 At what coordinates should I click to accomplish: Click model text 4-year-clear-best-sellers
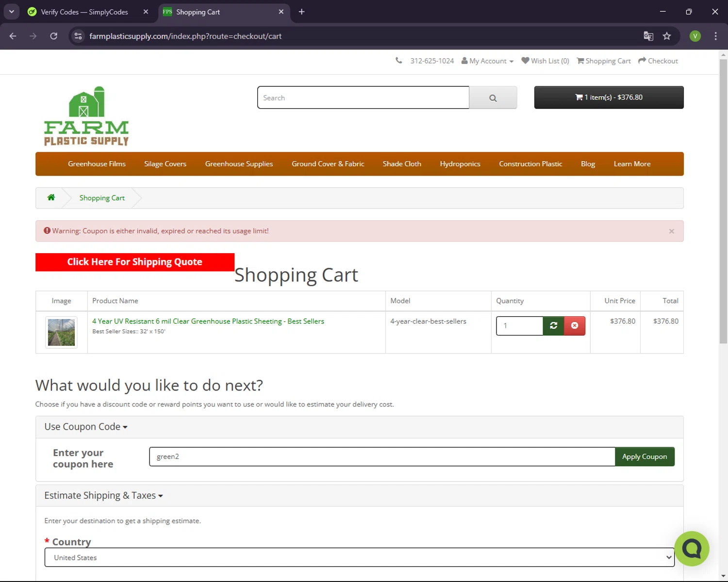click(428, 321)
